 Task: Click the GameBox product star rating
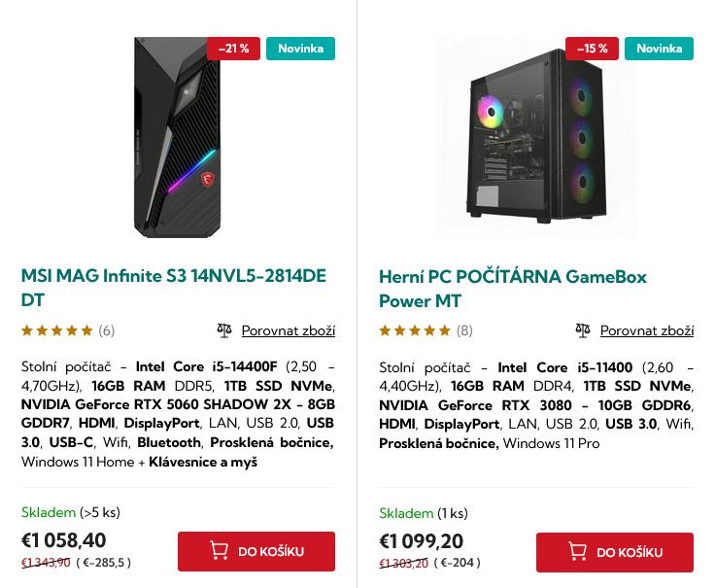(x=415, y=330)
